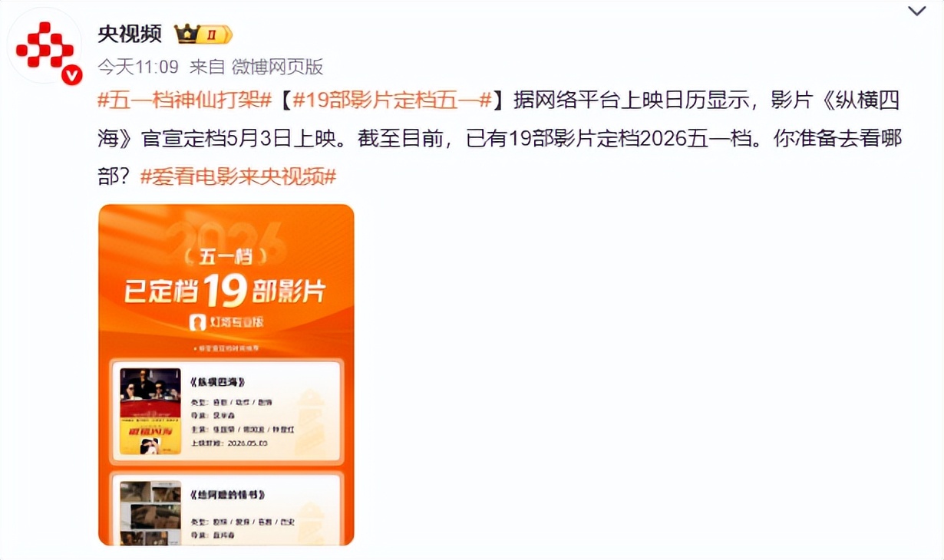The height and width of the screenshot is (560, 944).
Task: Click the gold crown membership badge
Action: point(203,34)
